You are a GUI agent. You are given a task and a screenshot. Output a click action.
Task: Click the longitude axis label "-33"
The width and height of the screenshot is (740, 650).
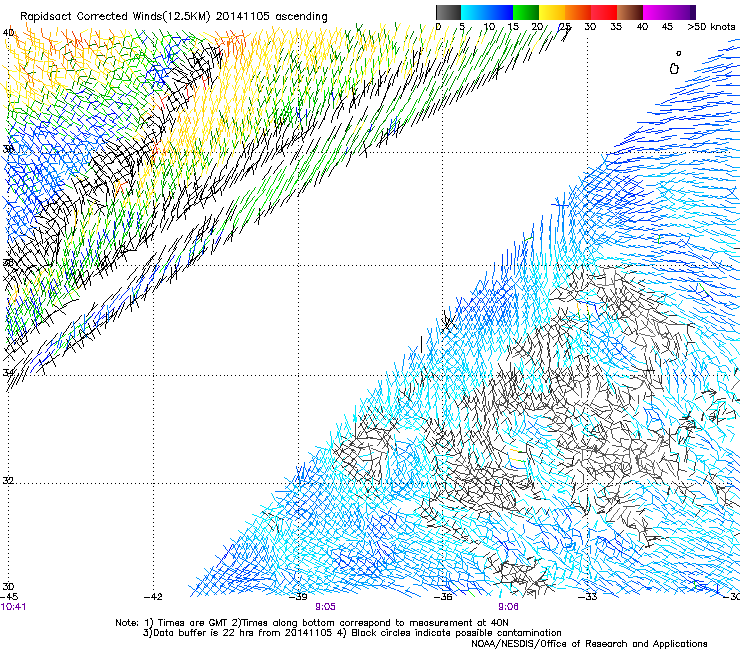pyautogui.click(x=588, y=597)
